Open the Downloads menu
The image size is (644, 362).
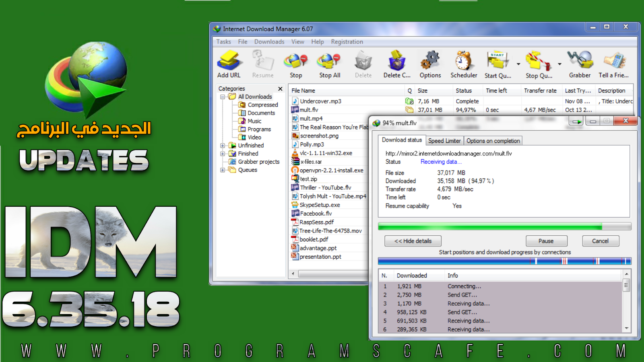pyautogui.click(x=269, y=41)
